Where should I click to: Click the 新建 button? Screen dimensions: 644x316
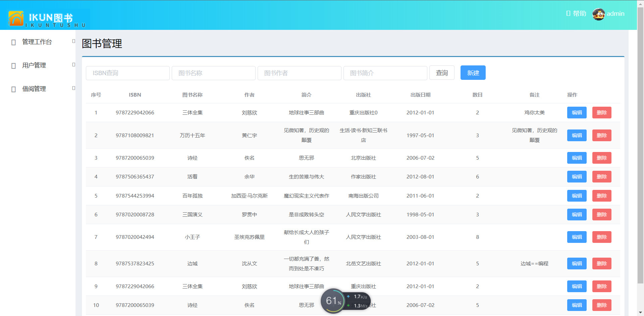pos(473,73)
